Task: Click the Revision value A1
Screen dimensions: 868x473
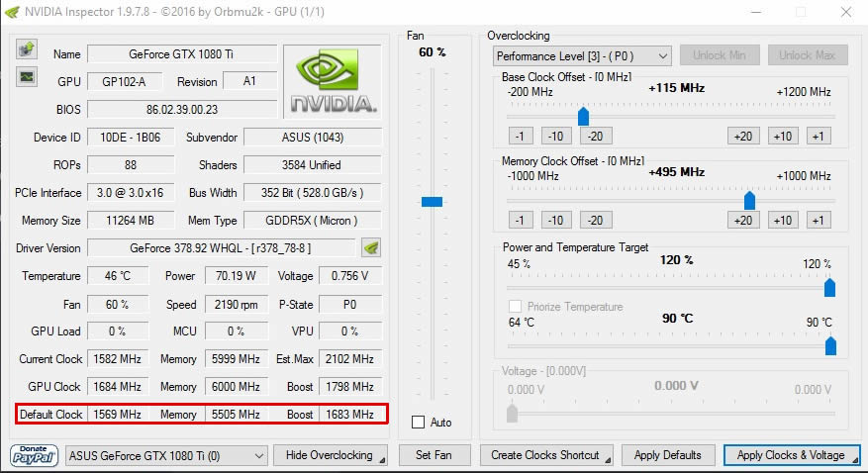Action: pyautogui.click(x=249, y=81)
